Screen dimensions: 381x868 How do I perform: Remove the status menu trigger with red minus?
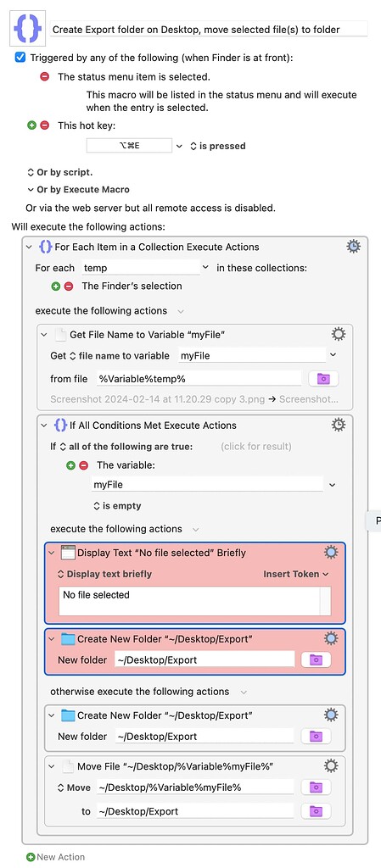coord(45,77)
